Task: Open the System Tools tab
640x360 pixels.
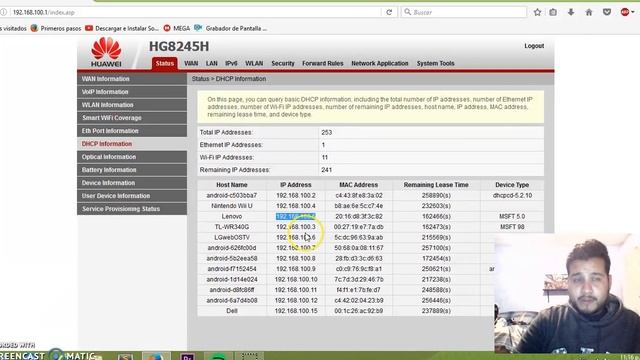Action: coord(435,63)
